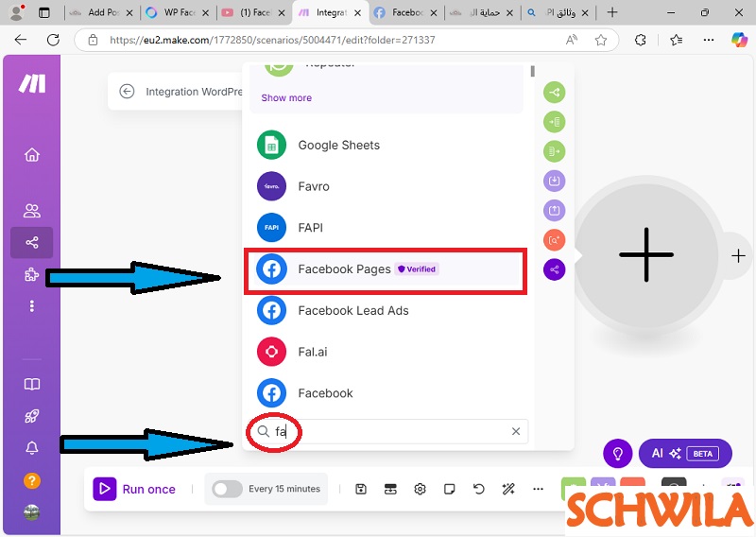Select FAPI app
Image resolution: width=756 pixels, height=537 pixels.
click(x=386, y=227)
